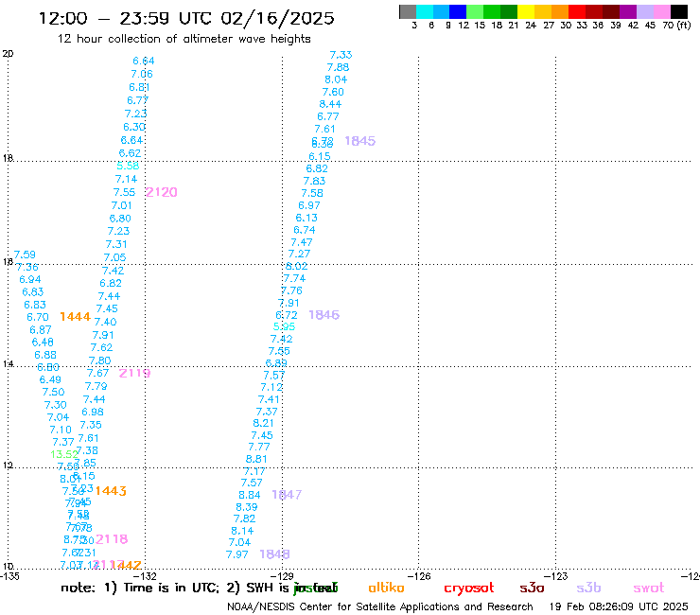The height and width of the screenshot is (615, 700).
Task: Click the longitude axis label -126
Action: coord(419,576)
